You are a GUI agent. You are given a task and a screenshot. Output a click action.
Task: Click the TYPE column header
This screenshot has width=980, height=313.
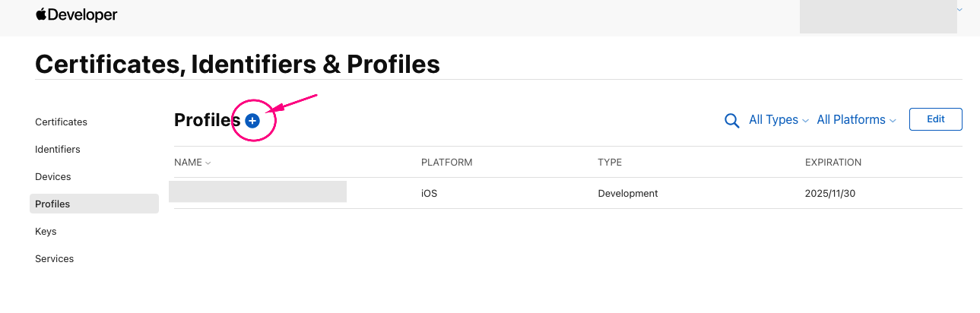(610, 163)
